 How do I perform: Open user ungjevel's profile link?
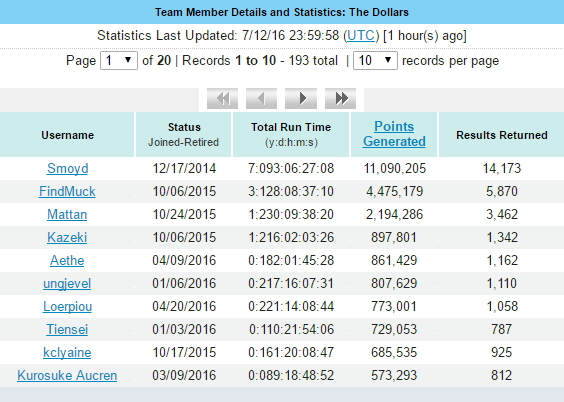click(67, 283)
